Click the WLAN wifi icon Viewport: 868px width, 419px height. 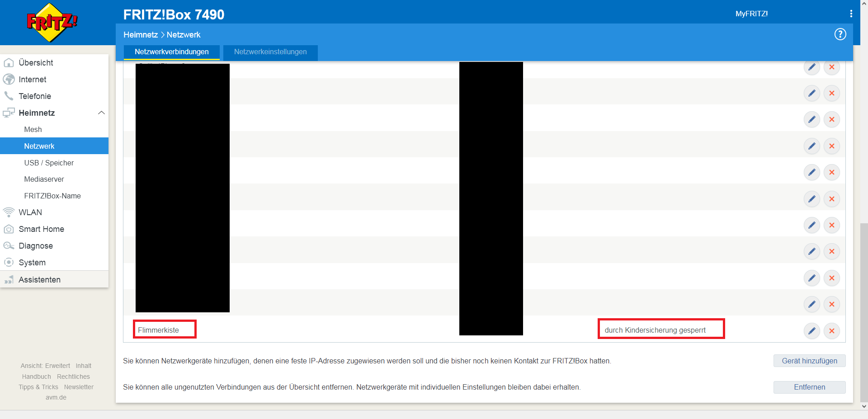pos(9,212)
